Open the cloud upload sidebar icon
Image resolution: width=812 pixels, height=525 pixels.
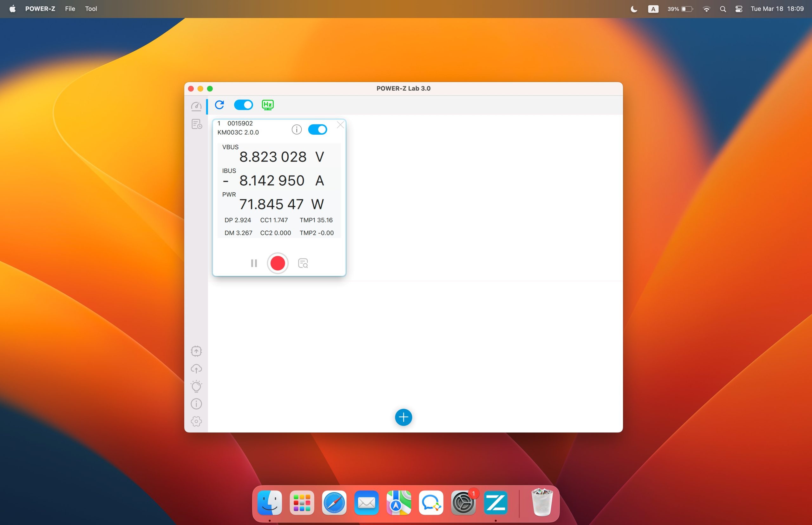(196, 369)
